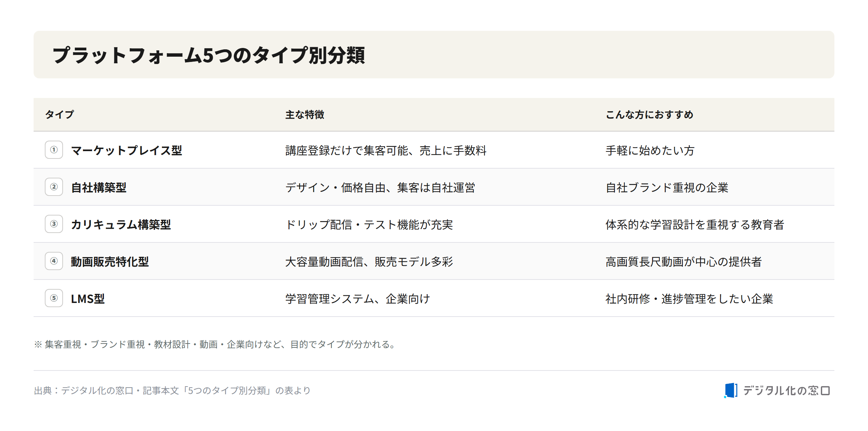Click the デジタル化の窓口 logo text
The width and height of the screenshot is (868, 431).
[786, 390]
